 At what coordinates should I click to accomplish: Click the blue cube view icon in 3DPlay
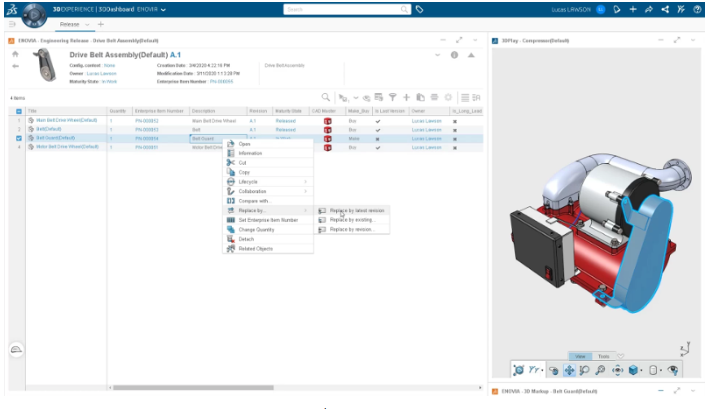[x=633, y=370]
